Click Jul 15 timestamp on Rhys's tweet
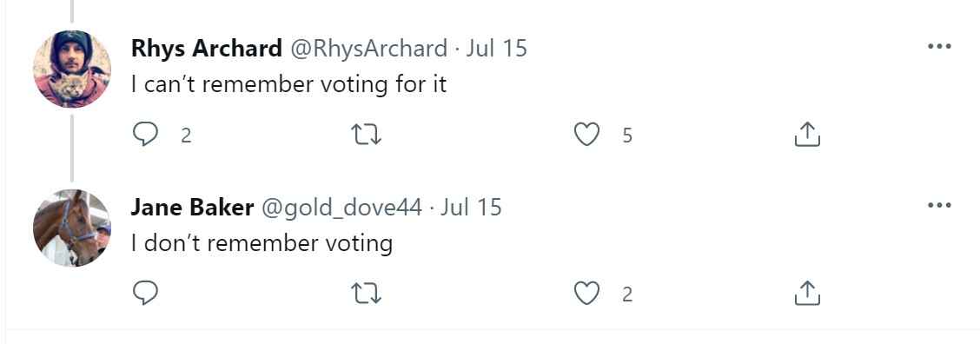This screenshot has height=344, width=980. [x=496, y=48]
